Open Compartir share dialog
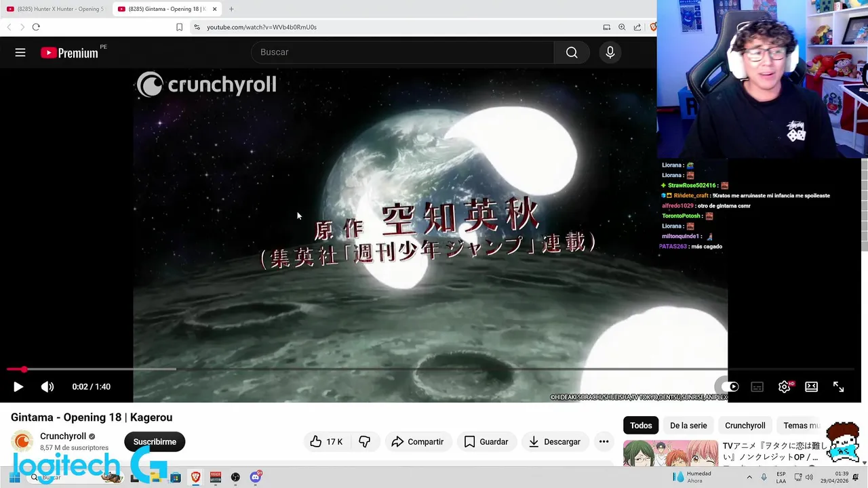The height and width of the screenshot is (488, 868). [418, 442]
